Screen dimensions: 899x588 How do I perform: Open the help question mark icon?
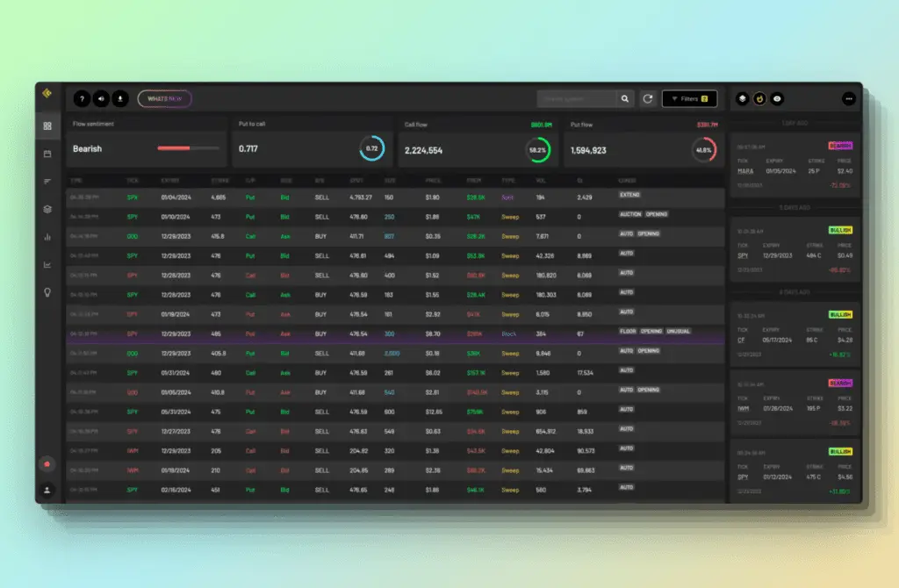pos(82,99)
